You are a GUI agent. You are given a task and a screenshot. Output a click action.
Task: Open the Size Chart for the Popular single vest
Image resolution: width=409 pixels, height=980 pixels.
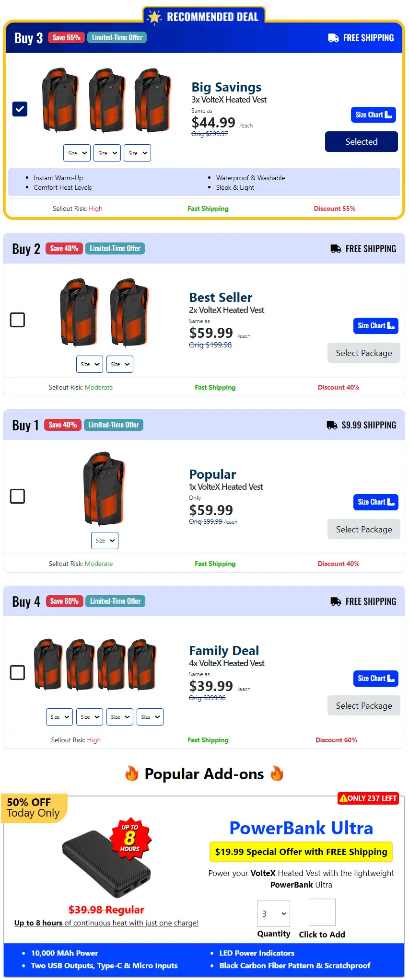(375, 502)
